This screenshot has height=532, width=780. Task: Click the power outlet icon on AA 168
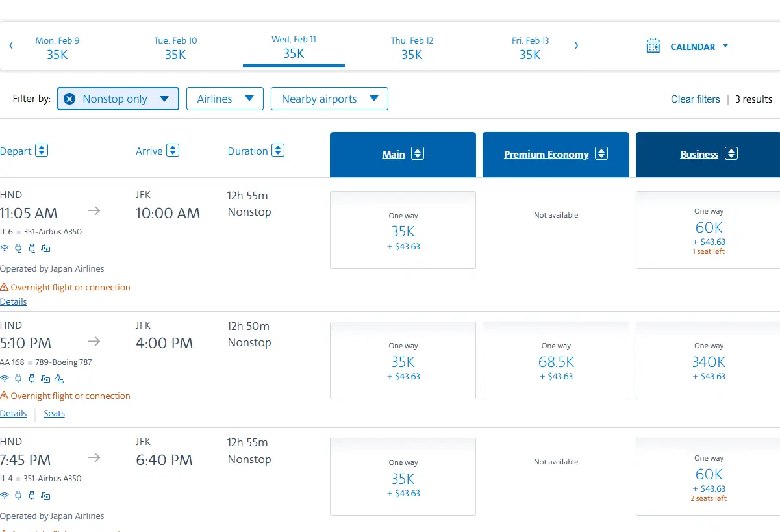click(x=18, y=379)
